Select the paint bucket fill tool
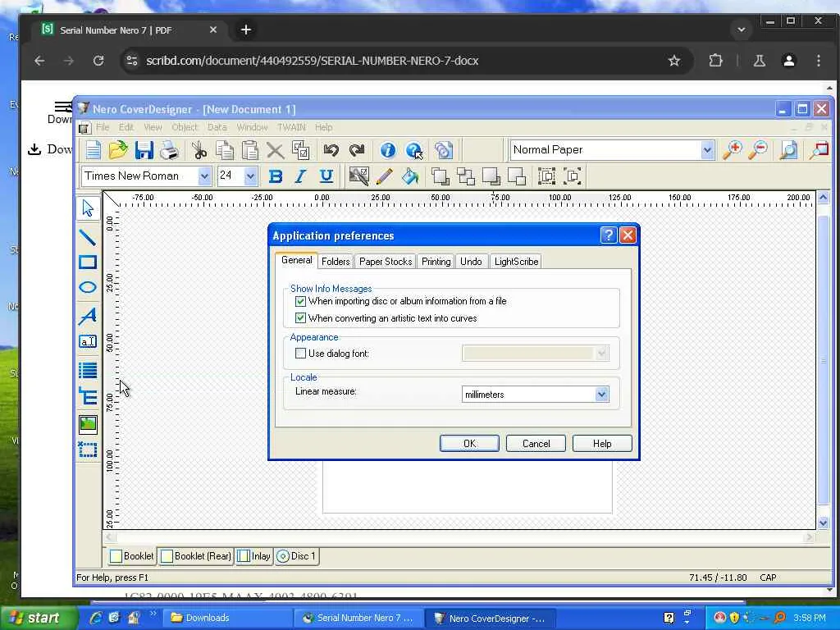This screenshot has width=840, height=630. pyautogui.click(x=410, y=176)
